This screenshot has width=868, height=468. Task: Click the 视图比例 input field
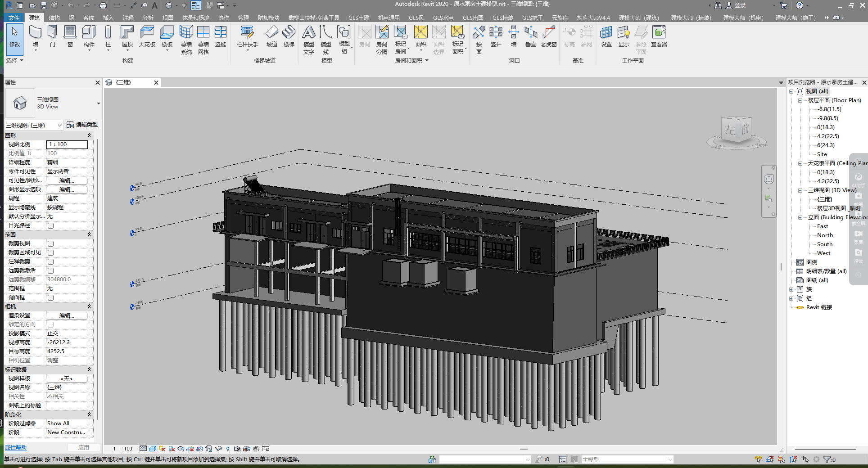67,144
